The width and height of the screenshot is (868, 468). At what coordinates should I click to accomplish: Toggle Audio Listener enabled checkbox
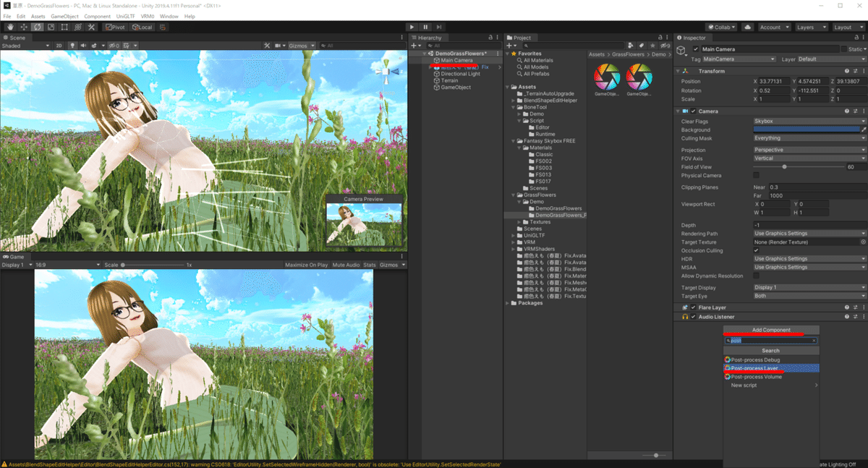coord(693,317)
